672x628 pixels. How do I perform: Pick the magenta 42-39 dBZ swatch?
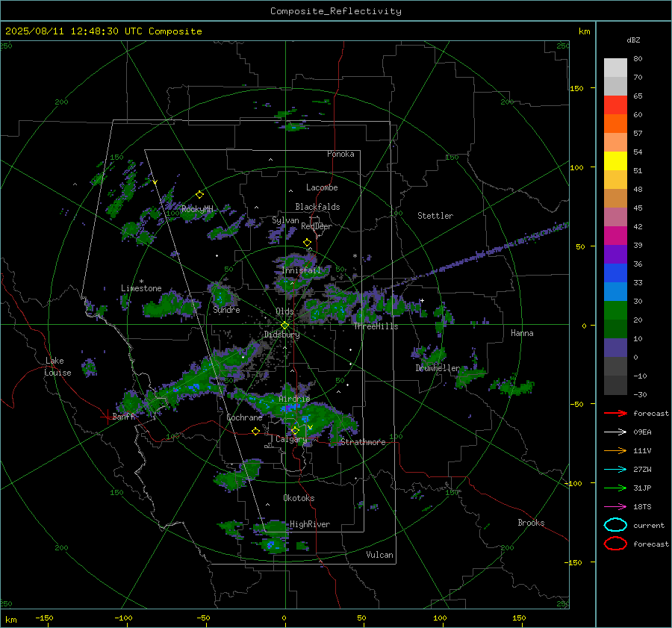[x=615, y=236]
